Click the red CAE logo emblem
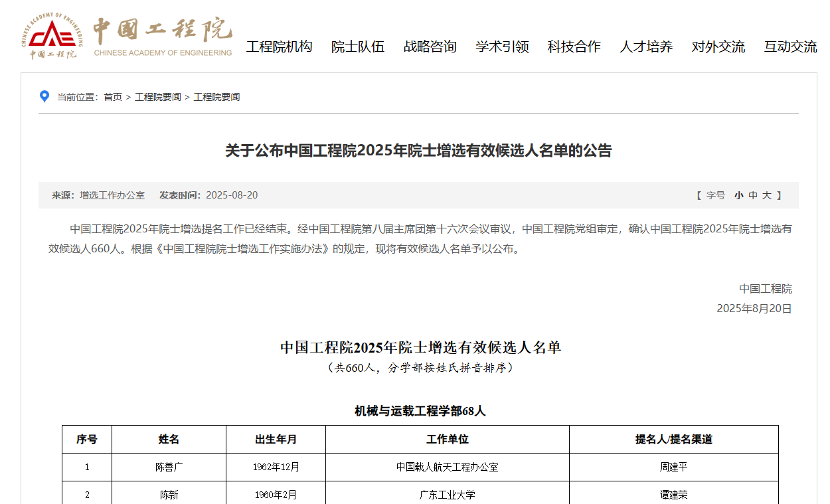 point(52,34)
